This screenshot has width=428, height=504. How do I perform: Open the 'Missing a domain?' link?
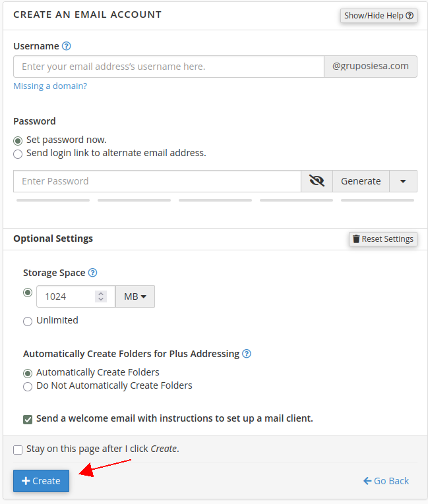point(50,86)
